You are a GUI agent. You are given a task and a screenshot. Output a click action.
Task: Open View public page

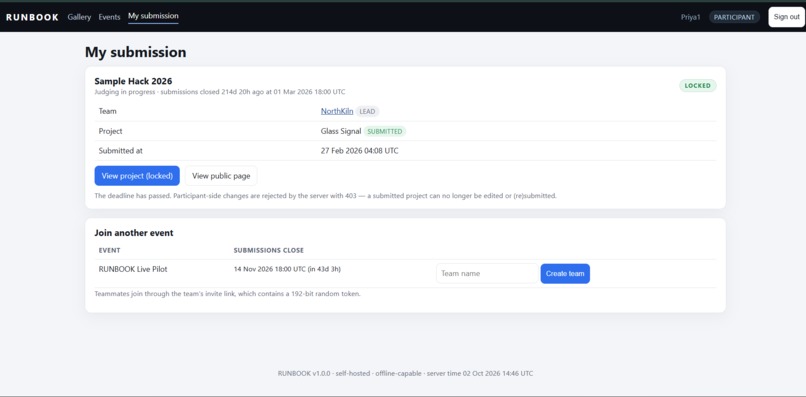point(221,176)
